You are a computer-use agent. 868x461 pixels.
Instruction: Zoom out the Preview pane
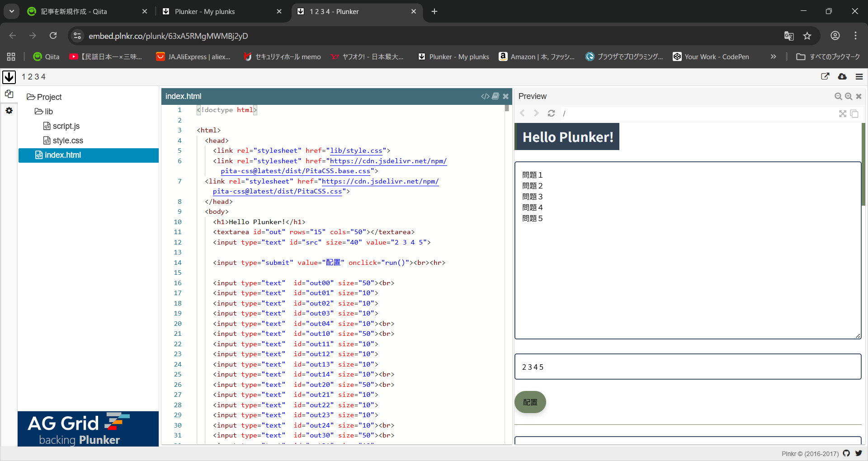[x=838, y=96]
